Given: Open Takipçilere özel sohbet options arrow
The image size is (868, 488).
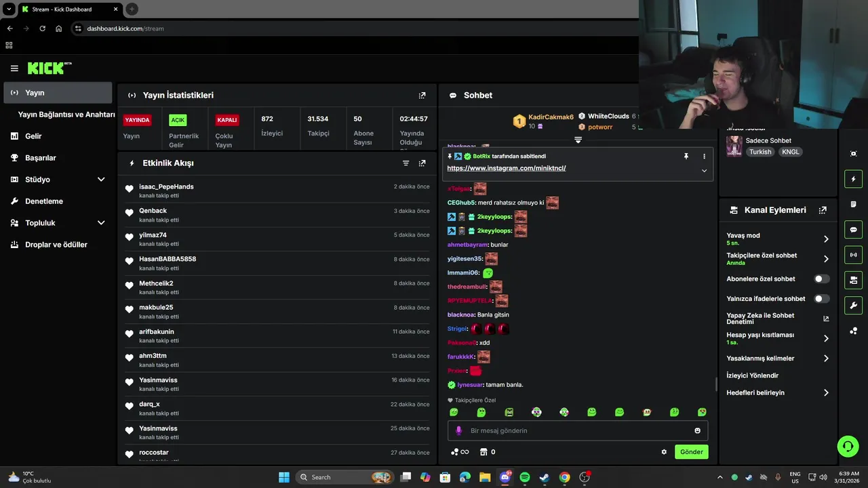Looking at the screenshot, I should coord(826,259).
